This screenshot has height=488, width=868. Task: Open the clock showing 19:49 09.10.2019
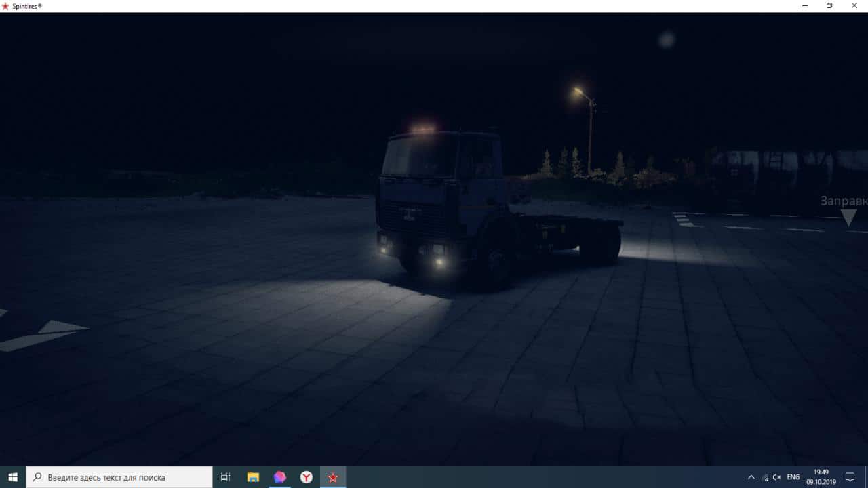[x=821, y=477]
